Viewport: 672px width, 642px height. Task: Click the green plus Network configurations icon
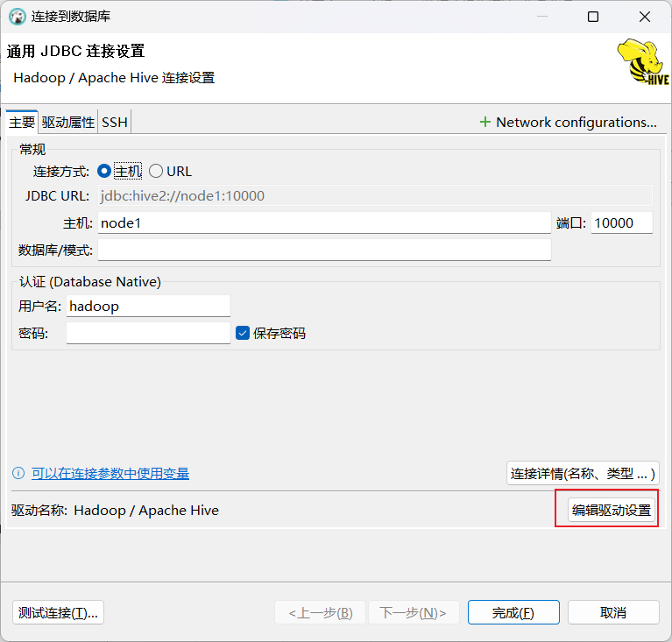(x=485, y=122)
